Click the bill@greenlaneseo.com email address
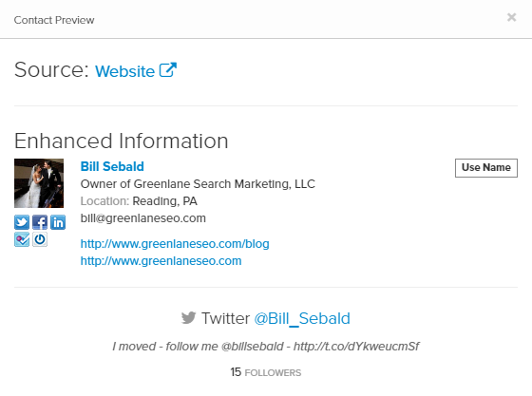Image resolution: width=532 pixels, height=396 pixels. 143,218
